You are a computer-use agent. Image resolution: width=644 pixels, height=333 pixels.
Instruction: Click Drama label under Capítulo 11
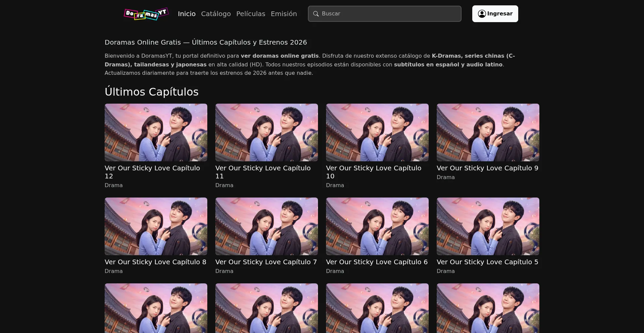coord(224,185)
